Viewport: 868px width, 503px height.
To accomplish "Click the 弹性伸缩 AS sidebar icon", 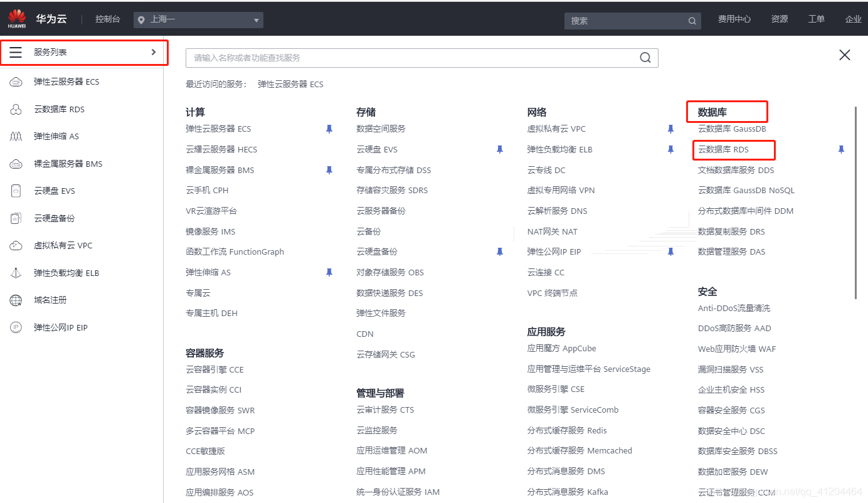I will [16, 136].
